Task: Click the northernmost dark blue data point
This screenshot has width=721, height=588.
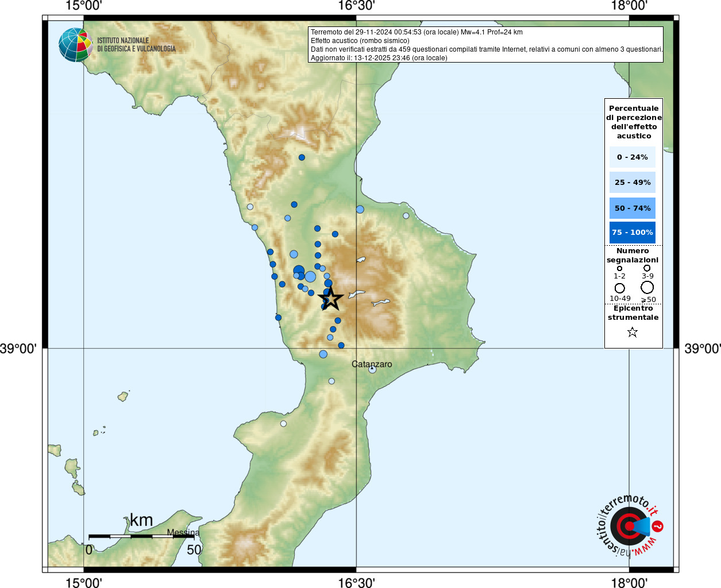Action: [x=302, y=157]
